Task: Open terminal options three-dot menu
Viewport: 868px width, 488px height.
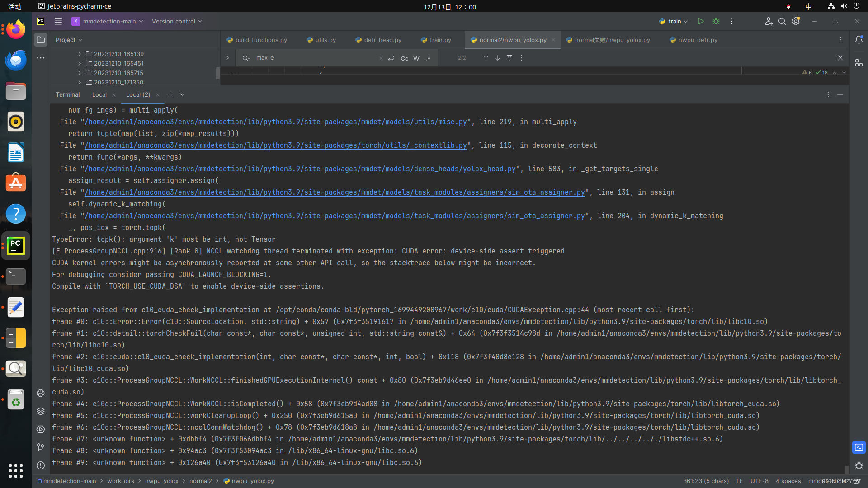Action: 828,94
